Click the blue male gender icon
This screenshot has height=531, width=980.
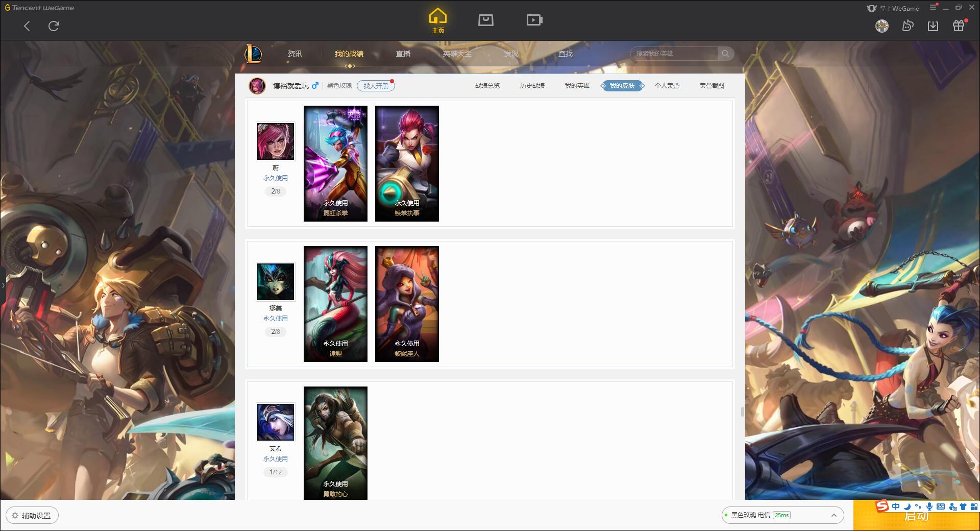tap(315, 86)
